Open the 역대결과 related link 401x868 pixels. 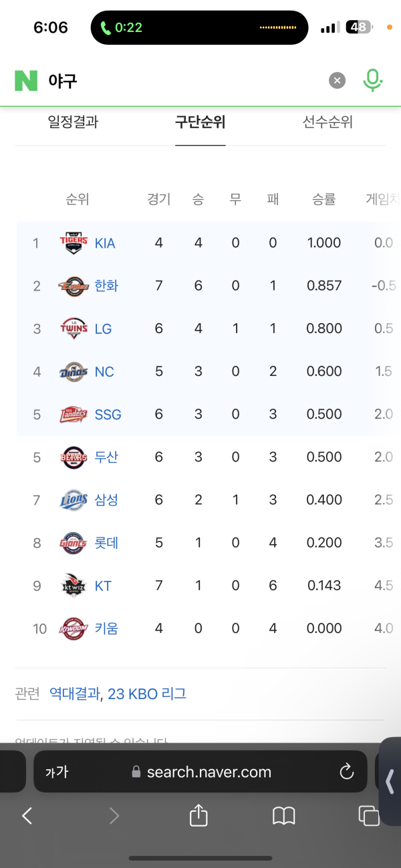click(75, 694)
